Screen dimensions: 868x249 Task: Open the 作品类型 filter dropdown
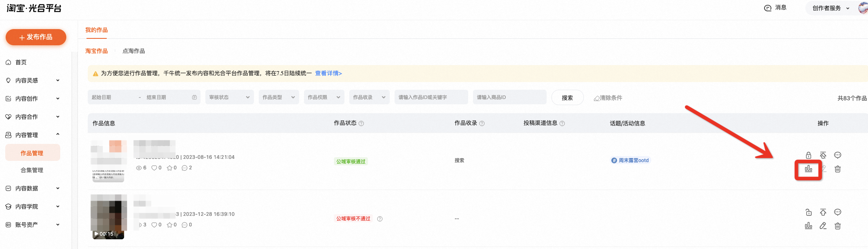pos(279,97)
